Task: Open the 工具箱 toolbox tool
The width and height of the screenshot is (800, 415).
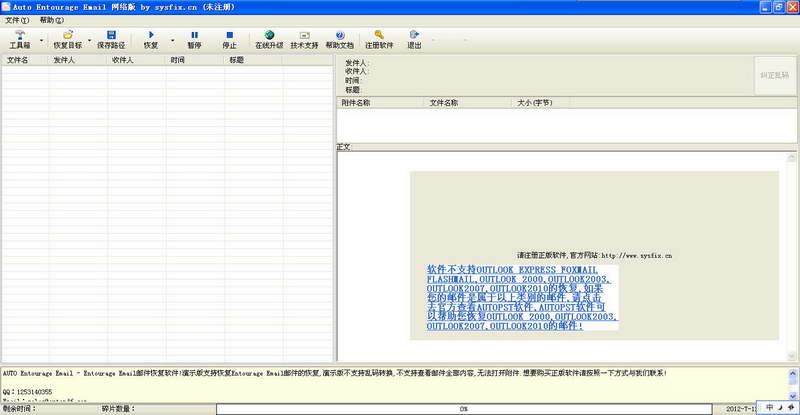Action: point(19,39)
